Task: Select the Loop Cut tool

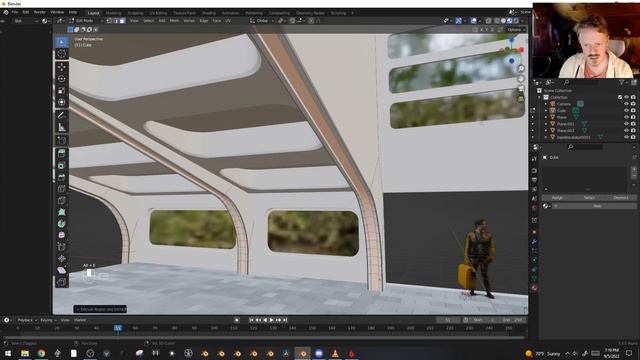Action: pos(62,189)
